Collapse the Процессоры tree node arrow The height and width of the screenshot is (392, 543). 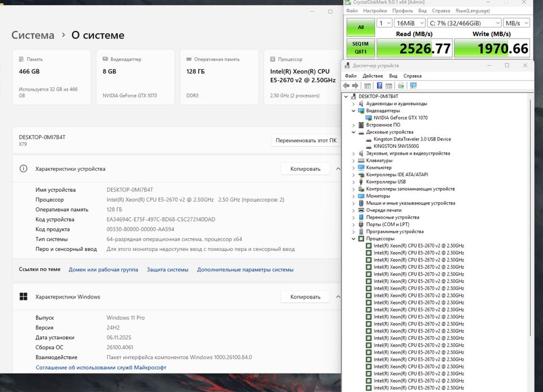tap(353, 239)
